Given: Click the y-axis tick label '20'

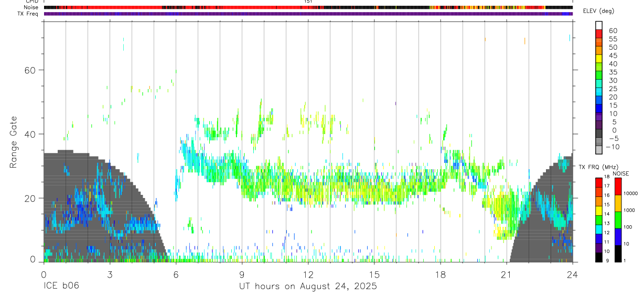Looking at the screenshot, I should pos(30,199).
